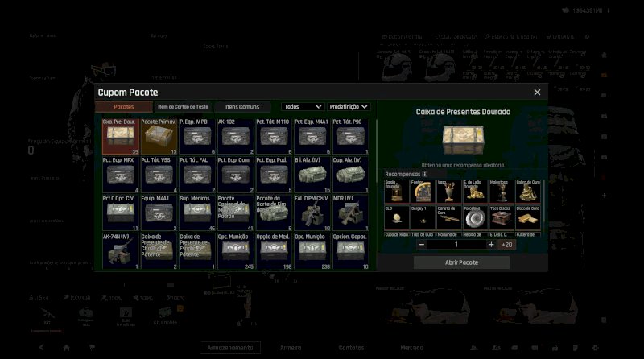Pick the Bli. Ale. (IV) armor bag

coord(312,174)
